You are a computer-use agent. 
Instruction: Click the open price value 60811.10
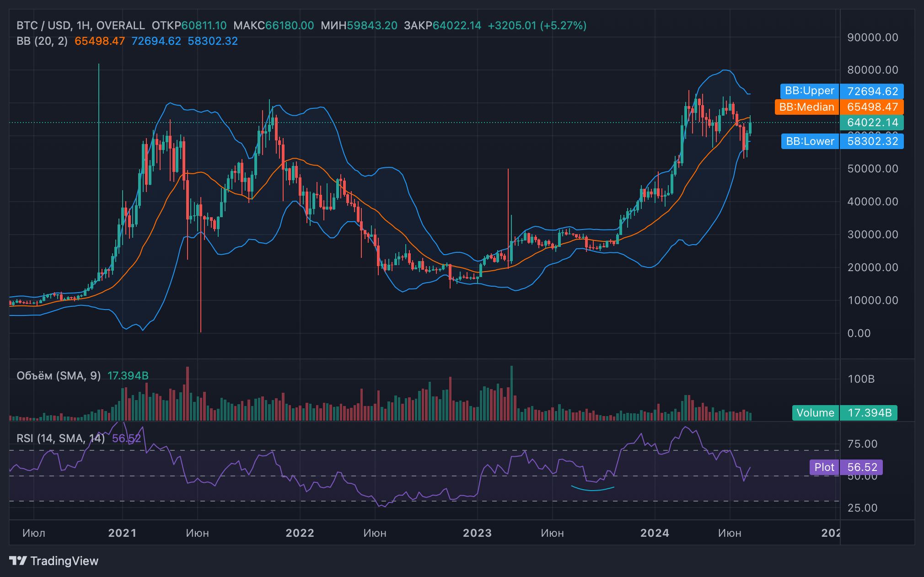[x=204, y=26]
